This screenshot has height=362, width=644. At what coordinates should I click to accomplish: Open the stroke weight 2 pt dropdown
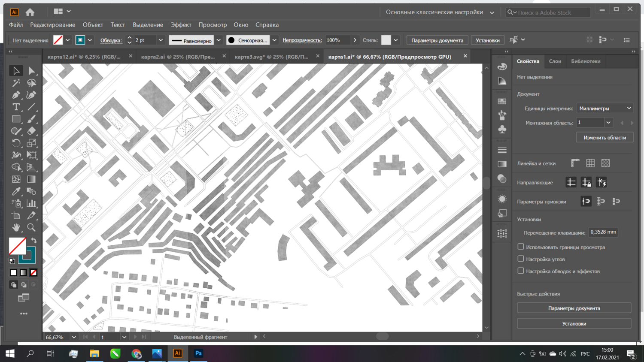[x=161, y=40]
